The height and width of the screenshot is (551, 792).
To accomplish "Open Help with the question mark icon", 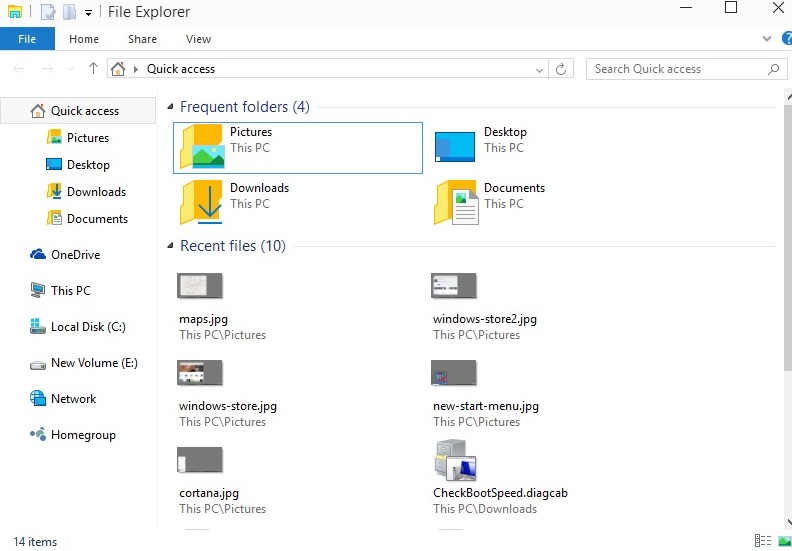I will click(x=787, y=38).
